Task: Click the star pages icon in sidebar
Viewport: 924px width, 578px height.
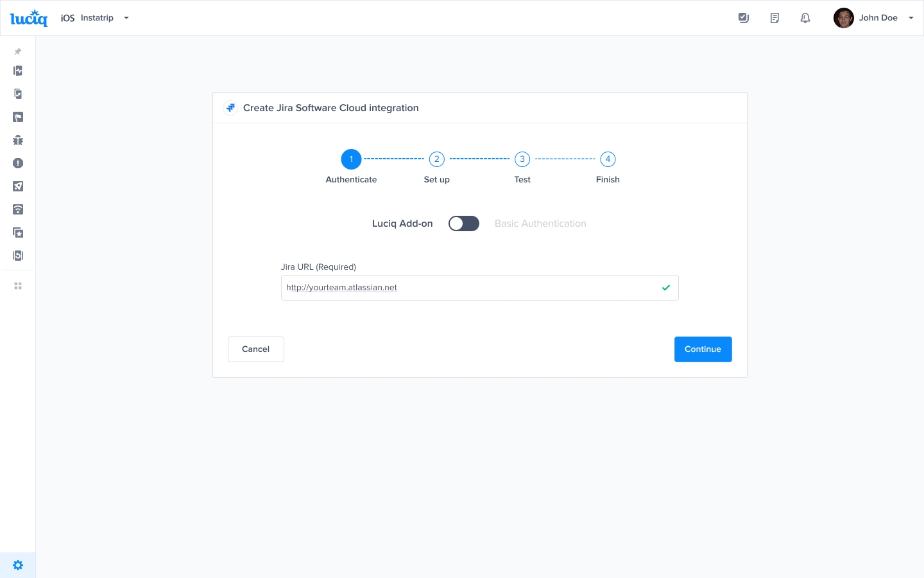Action: tap(18, 232)
